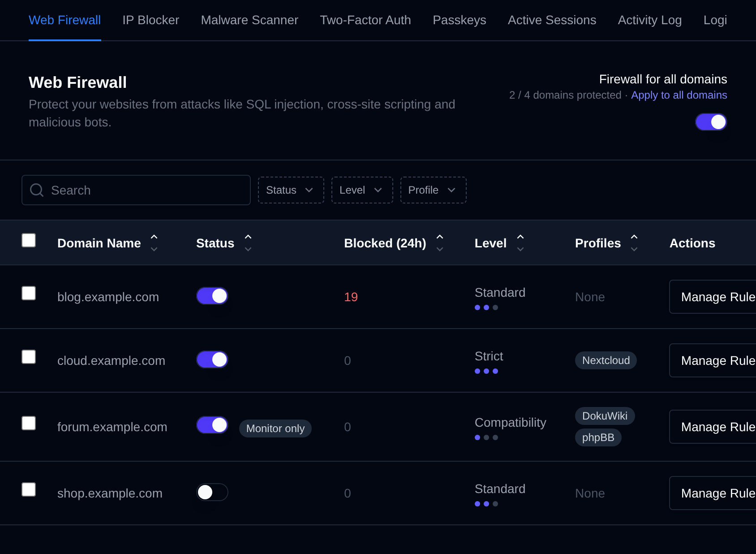Select the blog.example.com row checkbox
The width and height of the screenshot is (756, 554).
click(x=29, y=293)
